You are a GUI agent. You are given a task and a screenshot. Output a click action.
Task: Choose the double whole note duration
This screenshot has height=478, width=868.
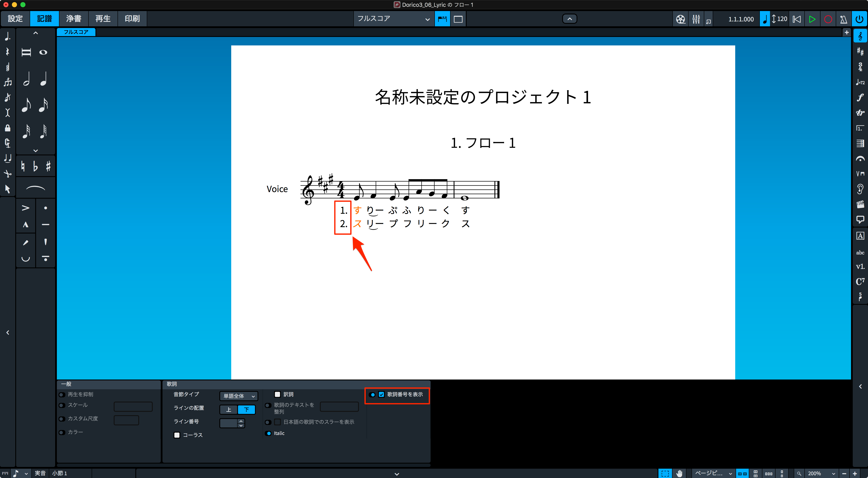pyautogui.click(x=26, y=52)
